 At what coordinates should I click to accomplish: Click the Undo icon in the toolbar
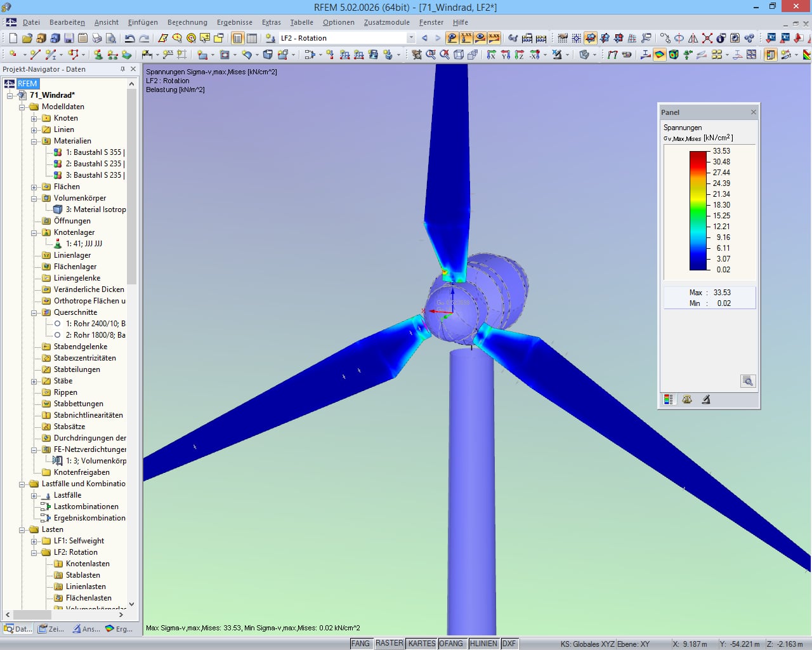[x=130, y=37]
